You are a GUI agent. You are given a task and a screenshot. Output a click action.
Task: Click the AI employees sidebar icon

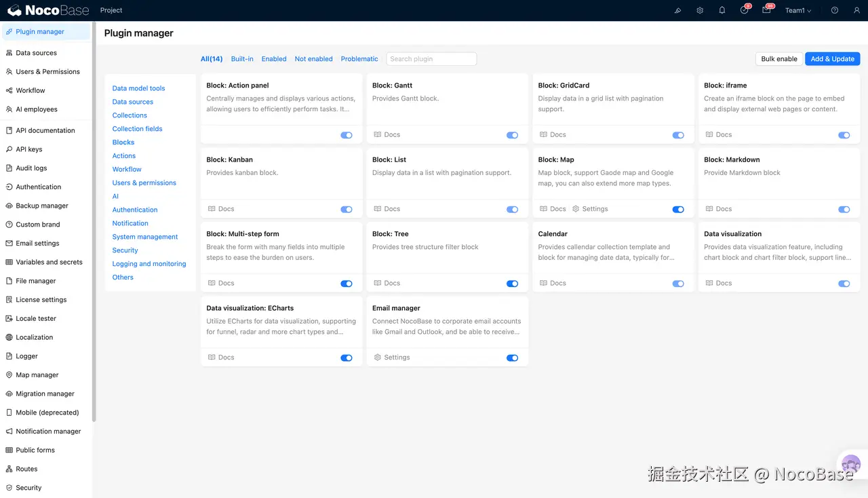(9, 109)
